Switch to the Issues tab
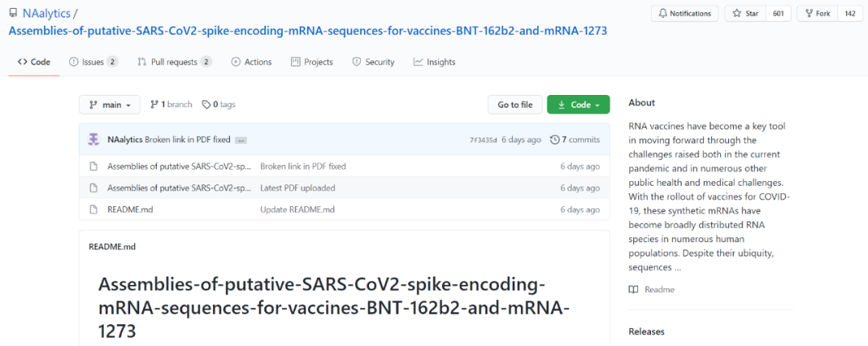Screen dimensions: 868x346 [93, 62]
